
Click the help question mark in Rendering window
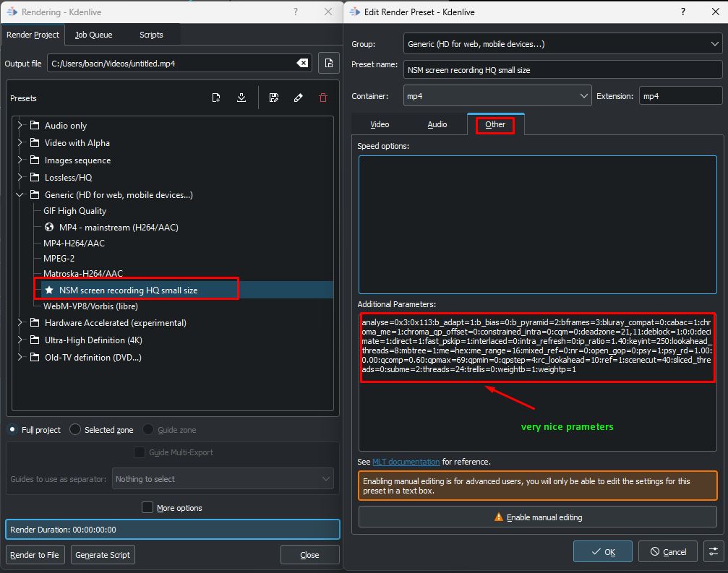(296, 12)
